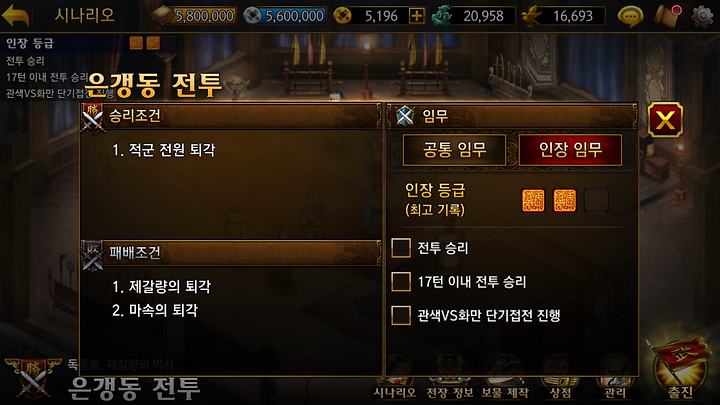The height and width of the screenshot is (405, 720).
Task: Open the scroll icon with red notification
Action: [x=668, y=16]
